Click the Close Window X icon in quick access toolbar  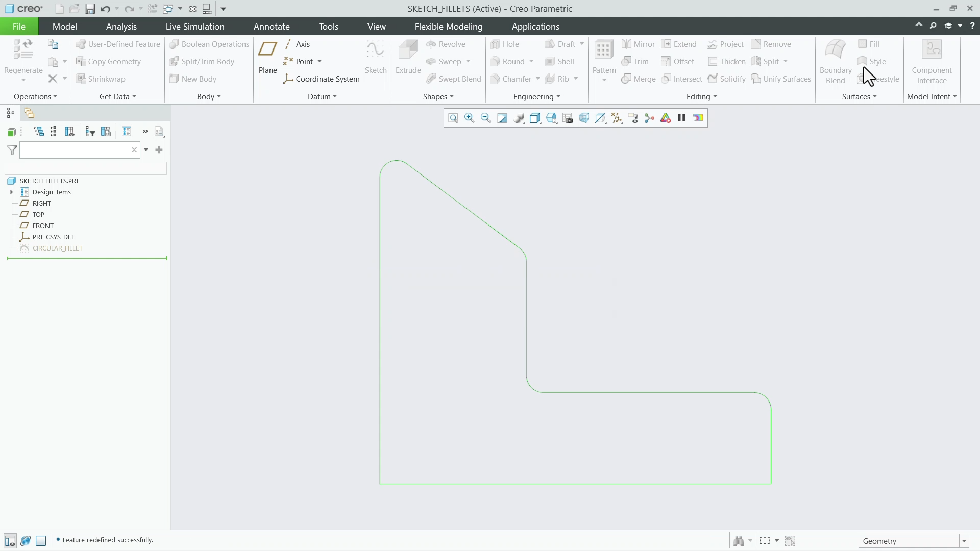point(192,9)
